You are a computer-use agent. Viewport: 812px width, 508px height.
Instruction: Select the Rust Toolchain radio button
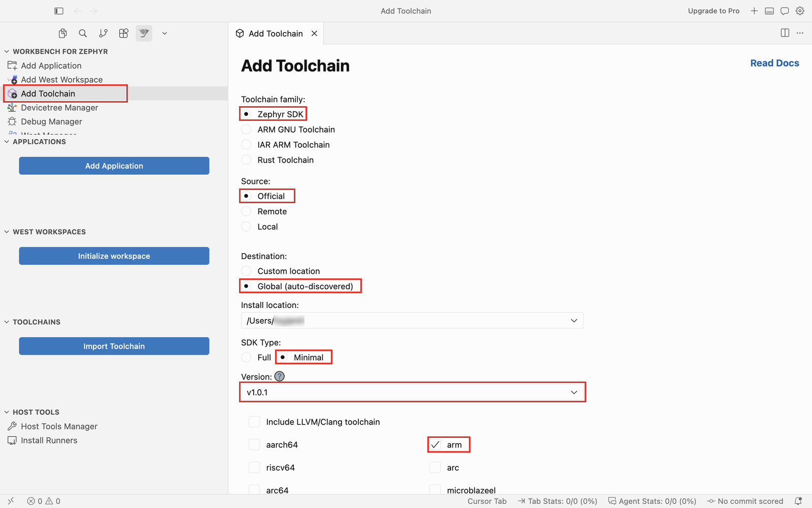(x=246, y=160)
